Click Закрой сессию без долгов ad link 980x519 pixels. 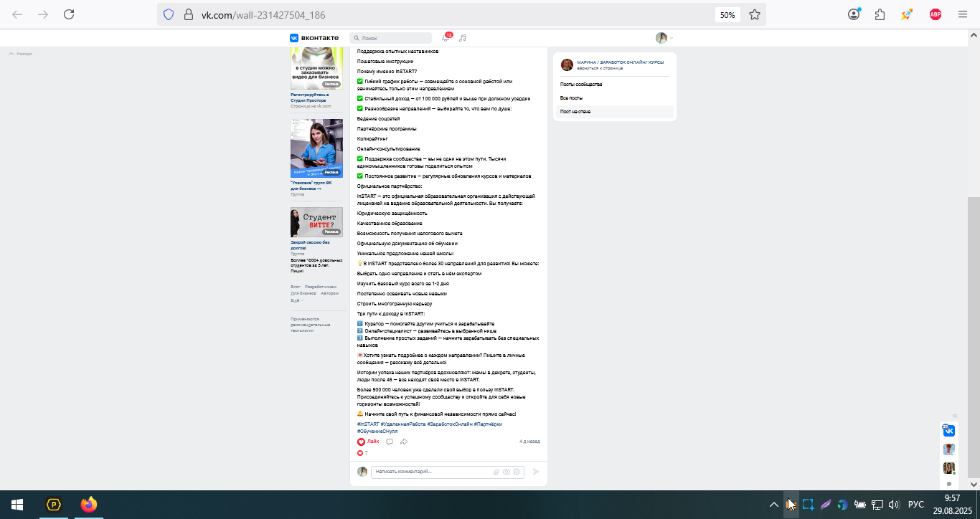point(308,245)
